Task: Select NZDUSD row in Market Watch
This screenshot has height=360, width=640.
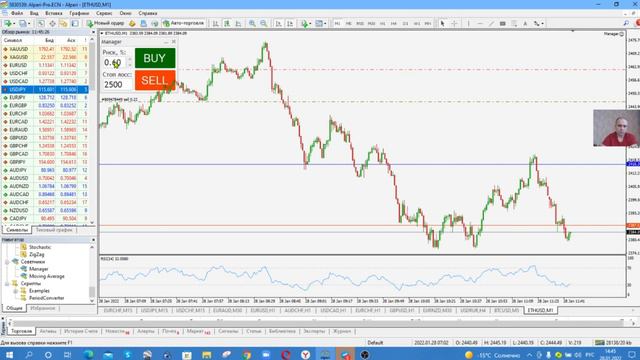Action: (45, 211)
